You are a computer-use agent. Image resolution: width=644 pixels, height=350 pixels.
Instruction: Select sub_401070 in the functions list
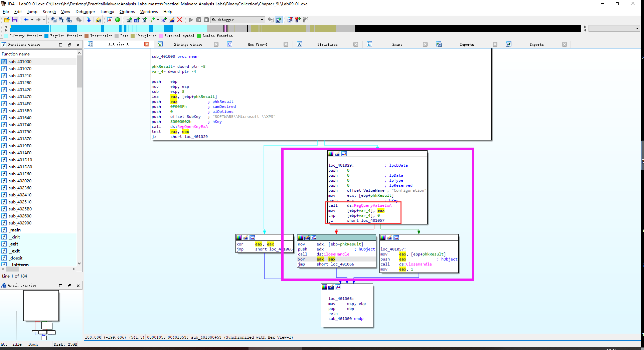pyautogui.click(x=38, y=68)
